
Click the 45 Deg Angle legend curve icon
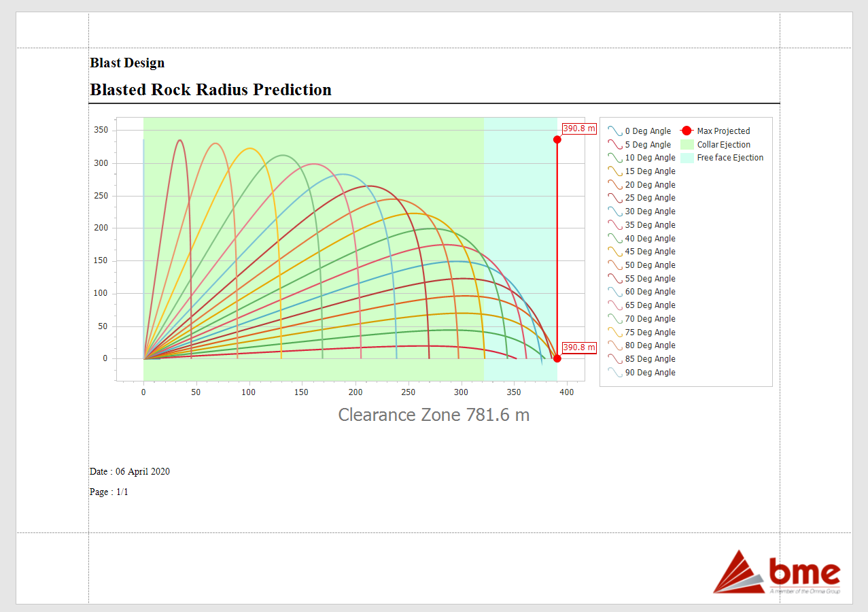pos(615,252)
